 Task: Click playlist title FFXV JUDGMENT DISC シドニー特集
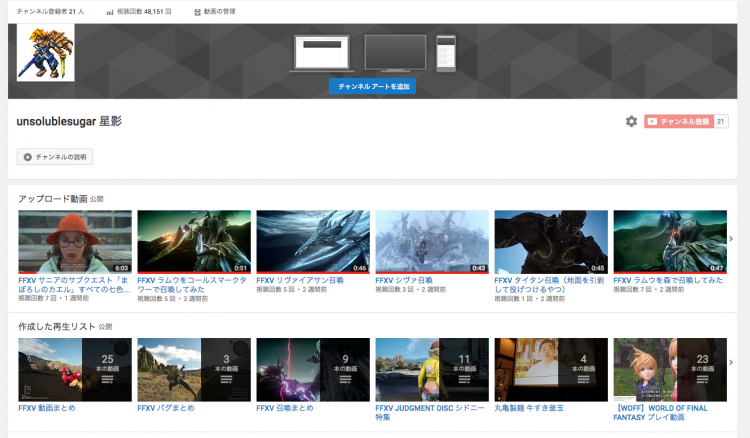(430, 412)
